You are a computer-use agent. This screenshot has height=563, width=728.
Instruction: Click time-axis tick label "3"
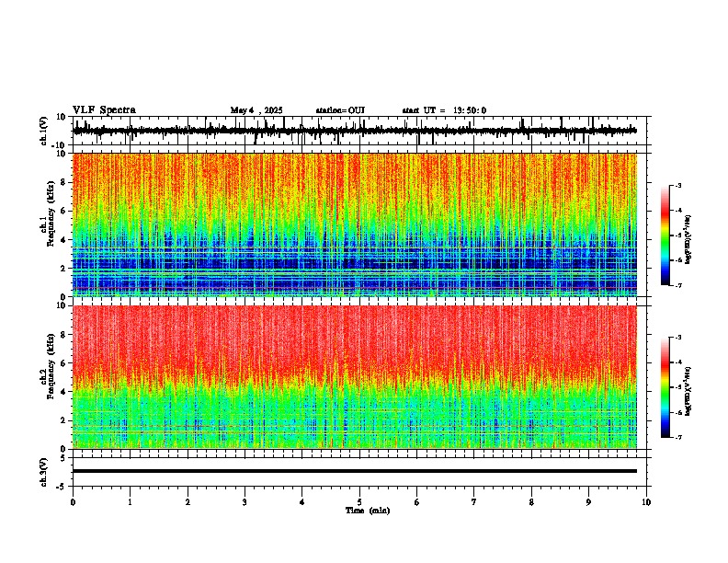245,502
